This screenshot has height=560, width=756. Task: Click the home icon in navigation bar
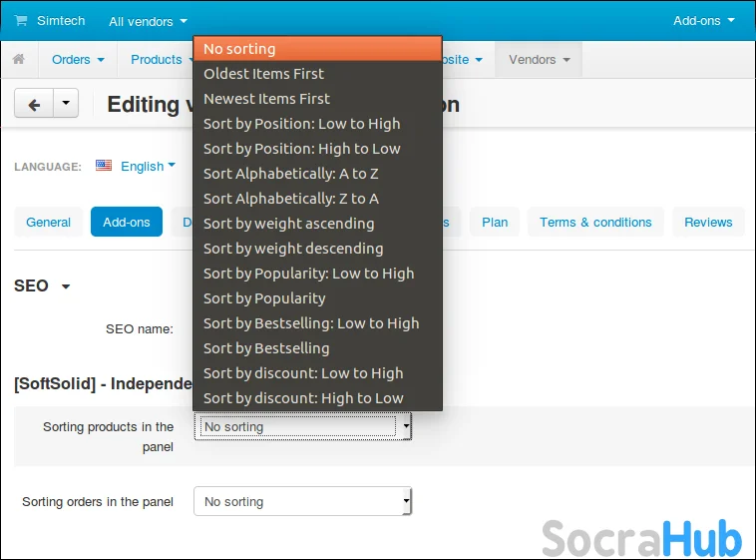[x=18, y=60]
